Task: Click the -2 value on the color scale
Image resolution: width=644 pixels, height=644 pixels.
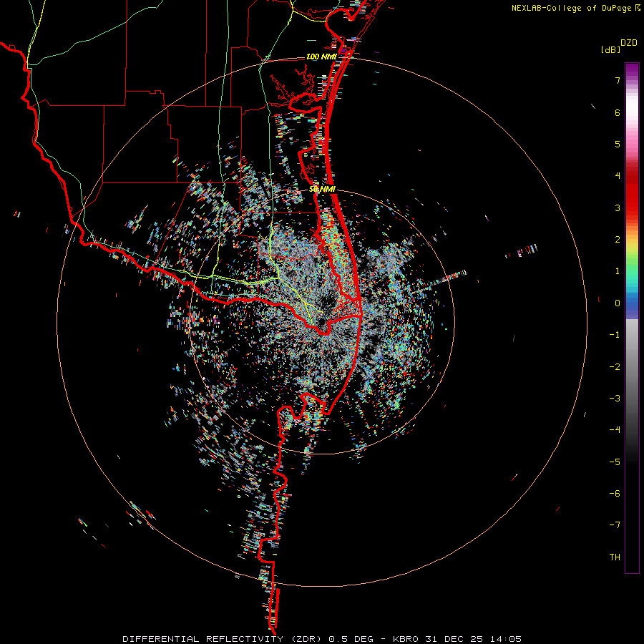Action: point(615,367)
